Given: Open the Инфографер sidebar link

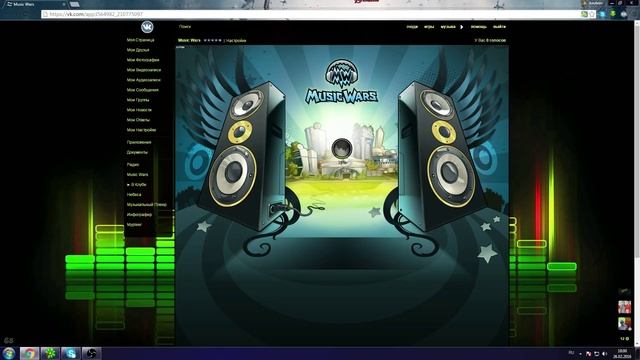Looking at the screenshot, I should [139, 215].
